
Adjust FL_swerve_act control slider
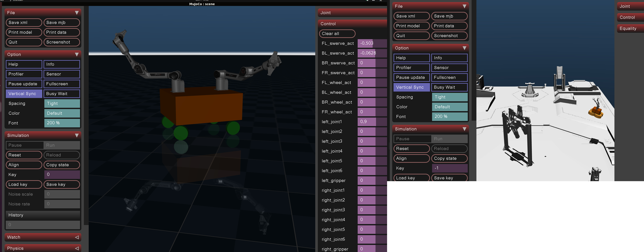[x=372, y=43]
